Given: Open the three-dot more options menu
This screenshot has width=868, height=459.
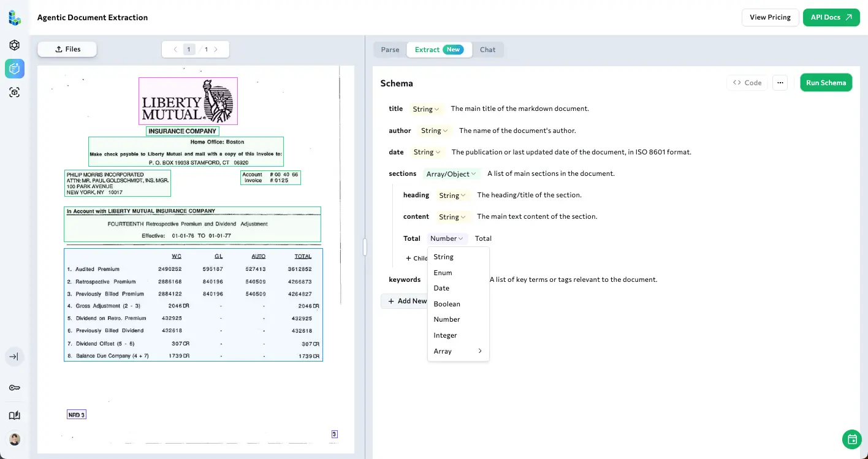Looking at the screenshot, I should pyautogui.click(x=780, y=83).
